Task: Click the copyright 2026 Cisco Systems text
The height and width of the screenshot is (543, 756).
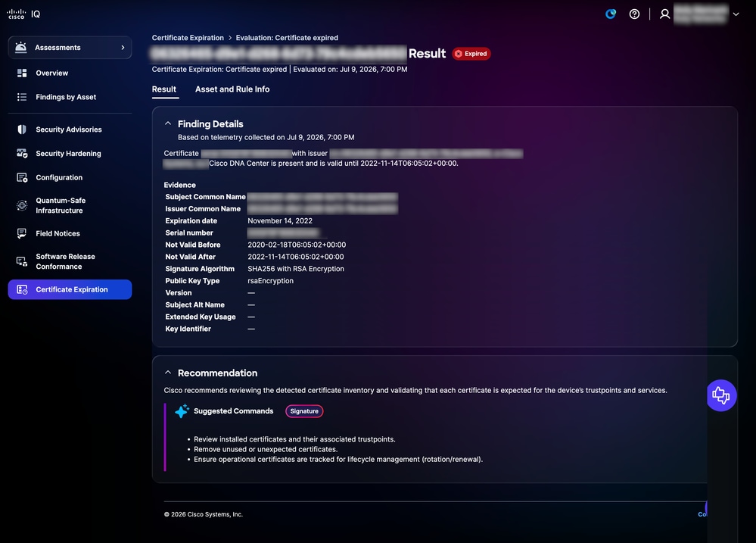Action: click(203, 514)
